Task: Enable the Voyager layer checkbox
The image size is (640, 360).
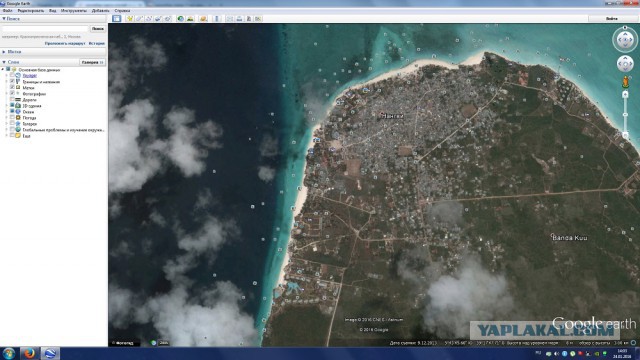Action: 12,76
